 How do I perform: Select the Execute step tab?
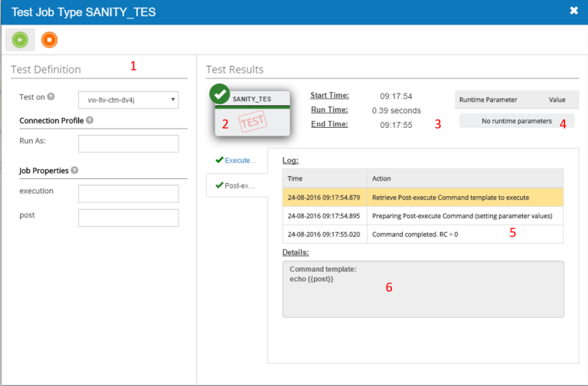(x=237, y=161)
